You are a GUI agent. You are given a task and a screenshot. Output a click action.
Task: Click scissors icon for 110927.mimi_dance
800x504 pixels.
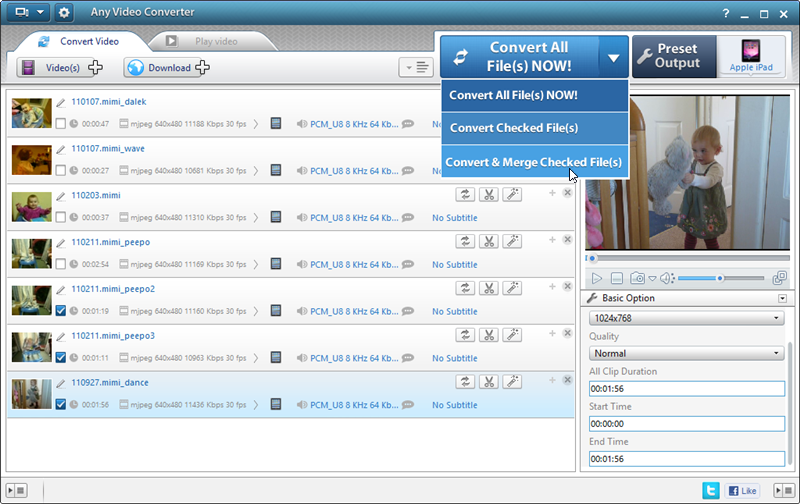coord(489,382)
